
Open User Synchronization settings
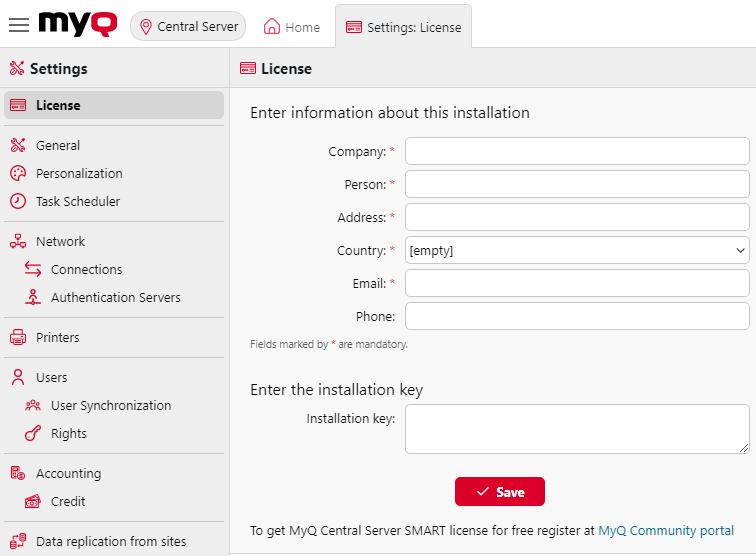[x=111, y=405]
